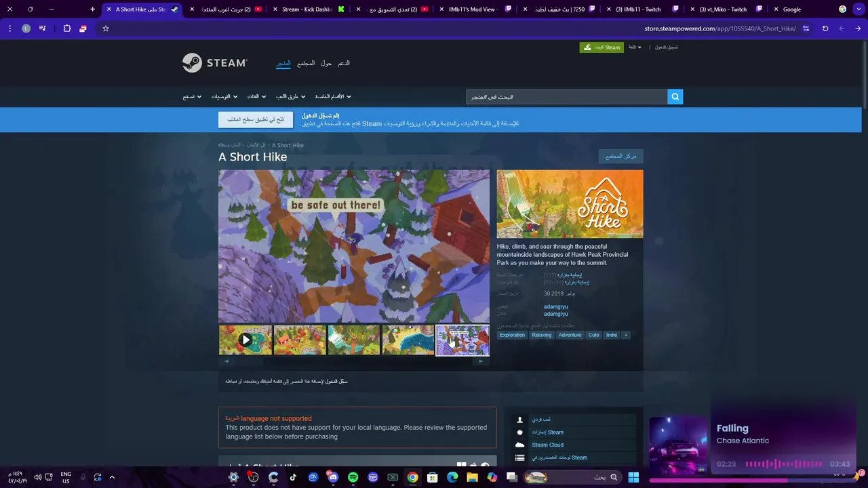Screen dimensions: 868x488
Task: Click the browser address bar URL
Action: coord(720,28)
